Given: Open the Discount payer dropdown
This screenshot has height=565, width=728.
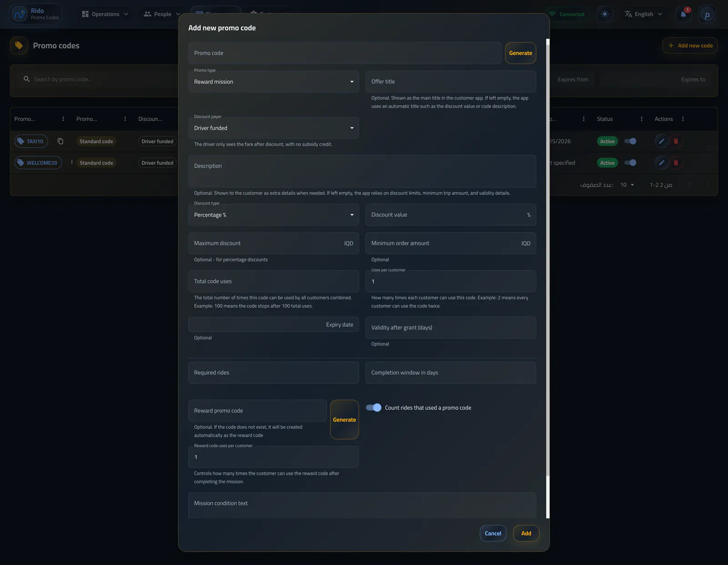Looking at the screenshot, I should (x=273, y=128).
